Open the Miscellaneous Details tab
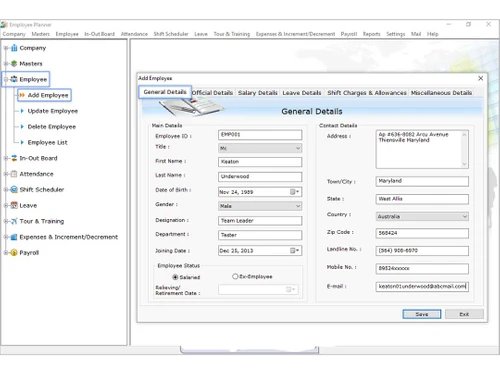Screen dimensions: 500x375 [441, 93]
